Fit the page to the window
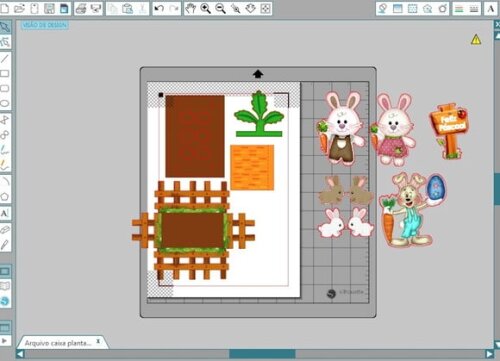This screenshot has width=500, height=361. coord(265,8)
